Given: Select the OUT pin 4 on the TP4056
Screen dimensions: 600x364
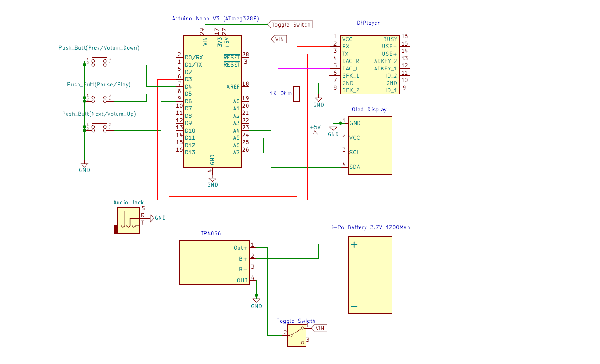Looking at the screenshot, I should tap(242, 281).
